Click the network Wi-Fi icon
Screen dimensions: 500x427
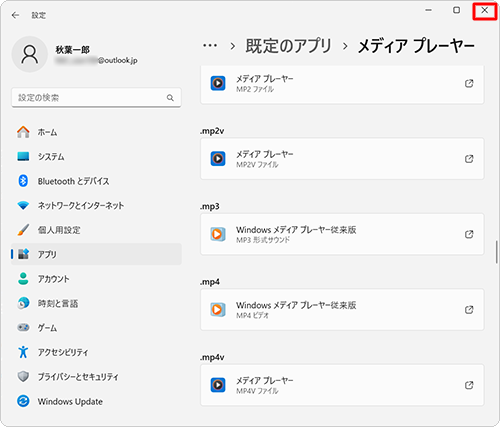coord(23,205)
